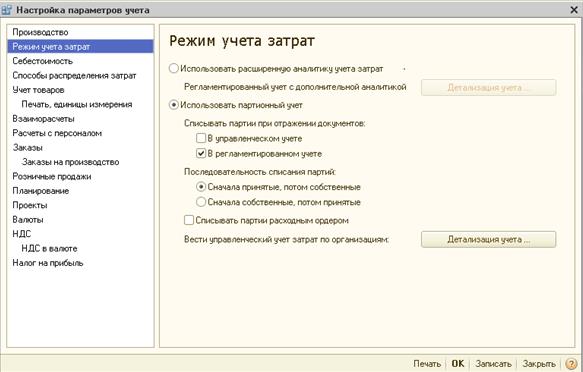Screen dimensions: 583x372
Task: Click the help question mark icon
Action: click(571, 364)
